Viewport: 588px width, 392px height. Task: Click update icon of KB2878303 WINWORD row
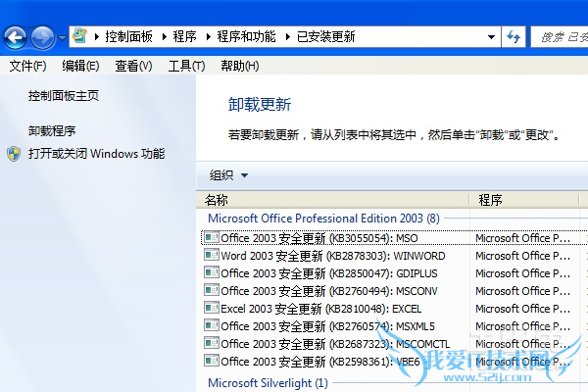click(212, 255)
